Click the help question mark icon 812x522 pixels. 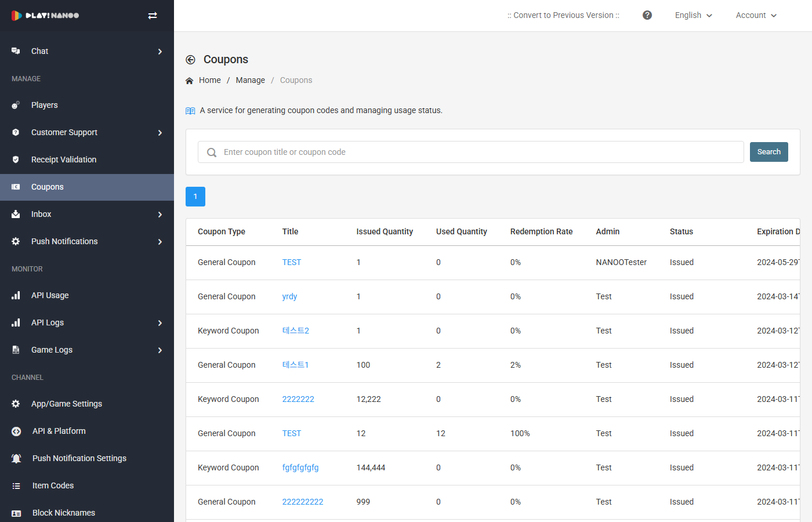(647, 15)
